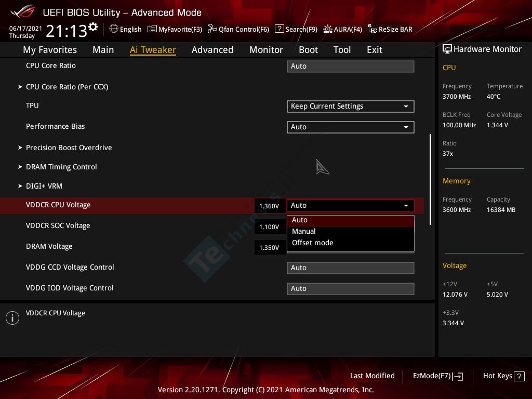Click the CPU Core Ratio Auto field

[351, 66]
